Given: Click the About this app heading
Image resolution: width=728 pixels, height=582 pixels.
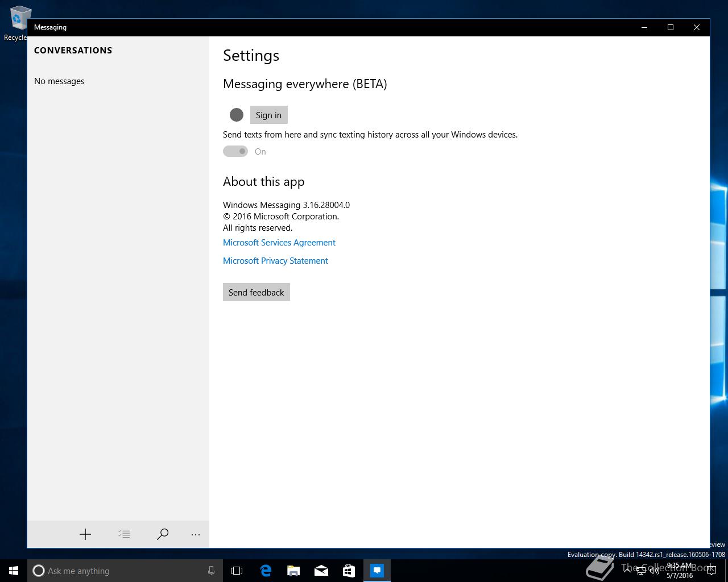Looking at the screenshot, I should pyautogui.click(x=264, y=182).
